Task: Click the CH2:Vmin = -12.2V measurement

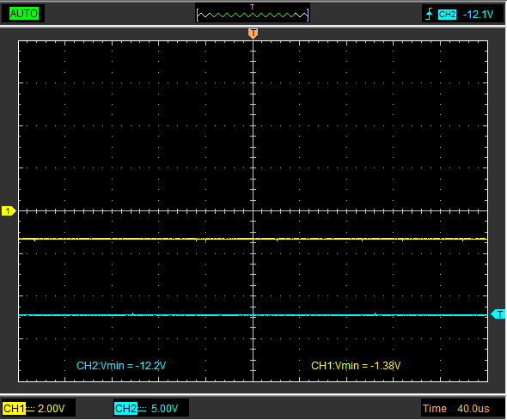Action: coord(121,366)
